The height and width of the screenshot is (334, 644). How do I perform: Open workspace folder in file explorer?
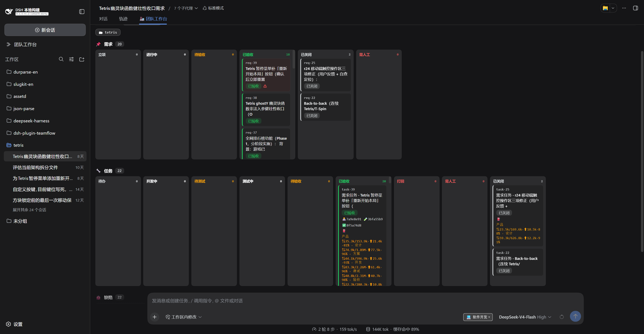tap(605, 8)
